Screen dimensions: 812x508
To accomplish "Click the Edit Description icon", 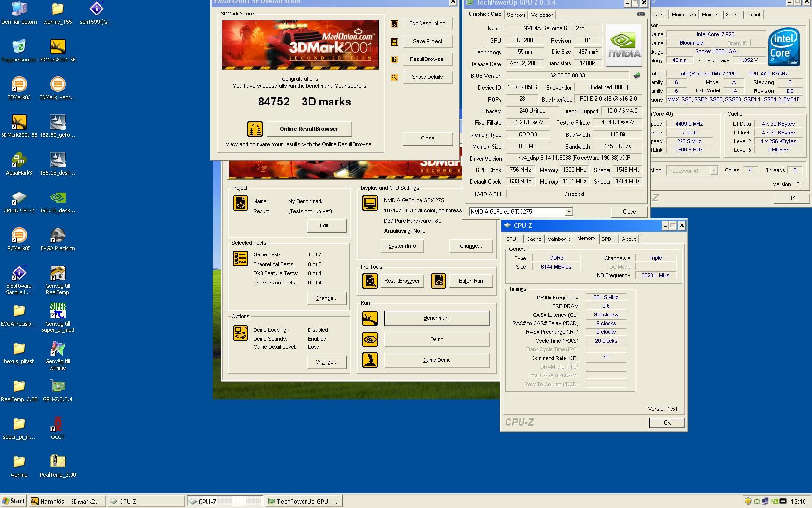I will (394, 24).
